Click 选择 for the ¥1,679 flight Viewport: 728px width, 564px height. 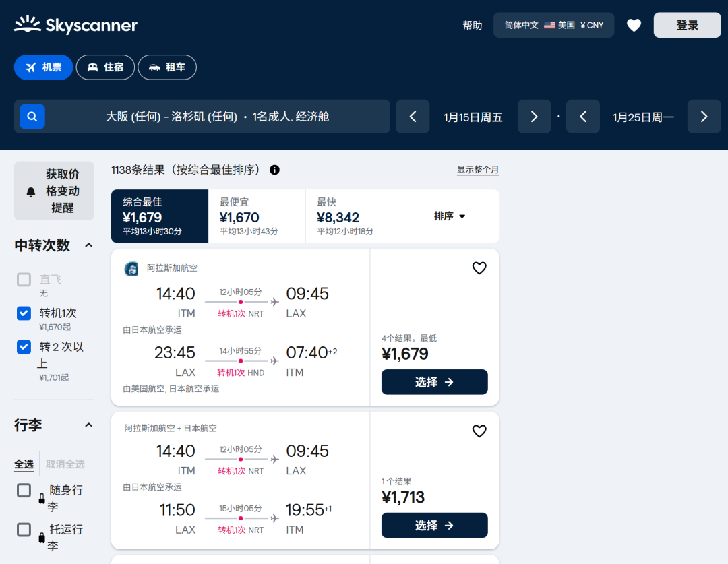click(x=435, y=382)
